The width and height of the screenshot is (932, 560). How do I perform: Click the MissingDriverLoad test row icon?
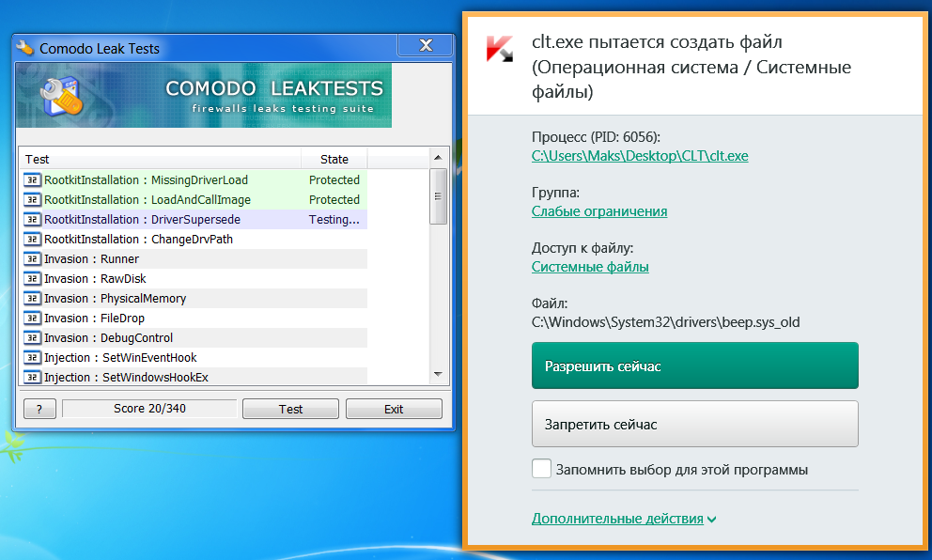pos(32,180)
